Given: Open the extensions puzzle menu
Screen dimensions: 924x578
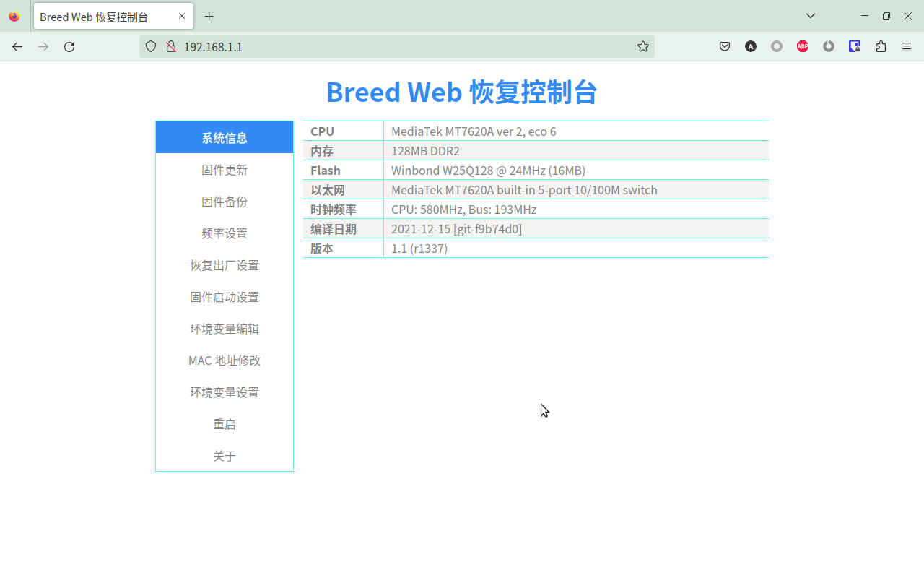Looking at the screenshot, I should pos(881,46).
